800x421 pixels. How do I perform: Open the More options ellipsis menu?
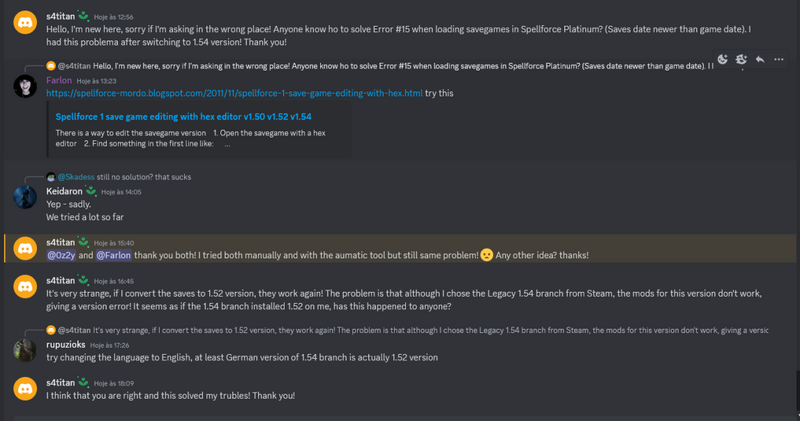779,60
